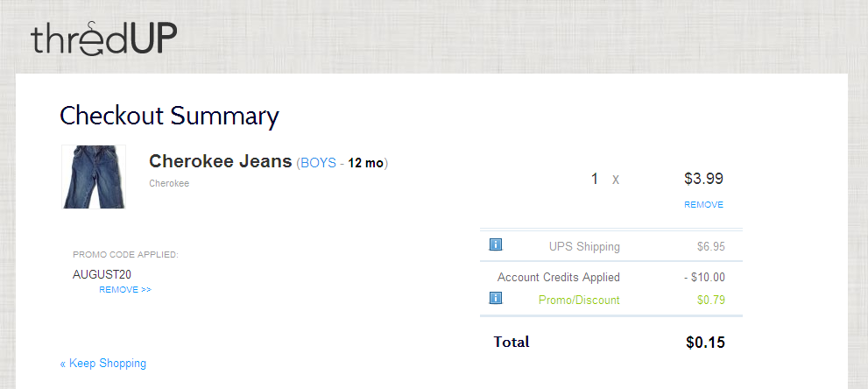Click the green Promo/Discount label

pyautogui.click(x=579, y=301)
